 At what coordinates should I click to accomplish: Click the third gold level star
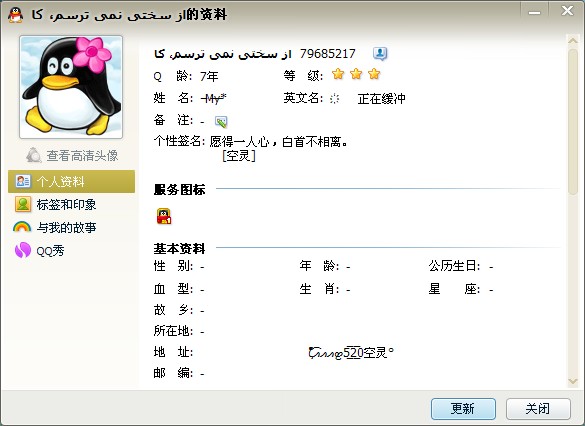(x=374, y=74)
